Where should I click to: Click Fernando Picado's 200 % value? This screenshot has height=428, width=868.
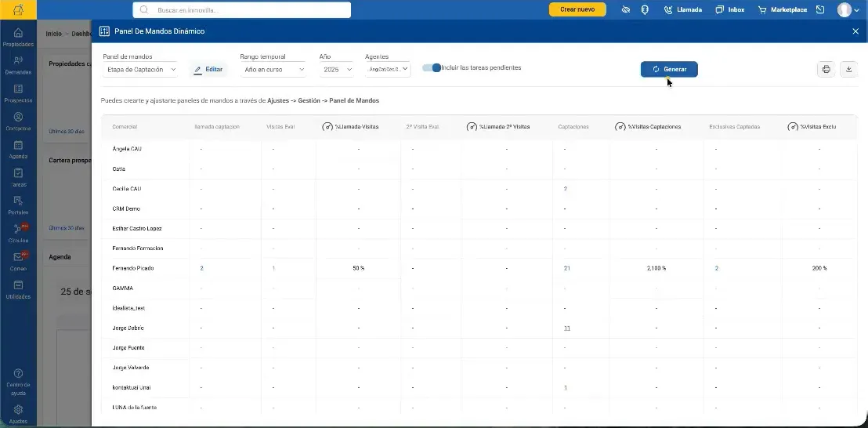[819, 268]
